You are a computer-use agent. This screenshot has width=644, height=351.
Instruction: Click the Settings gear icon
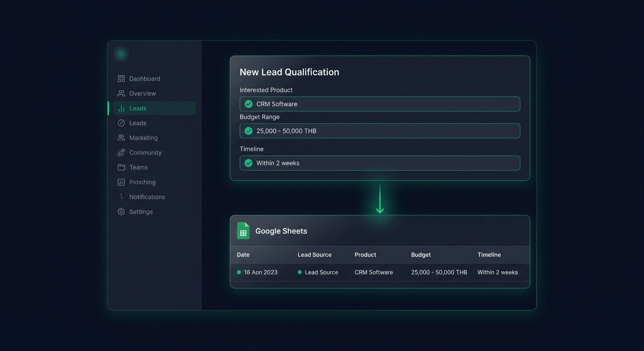121,212
